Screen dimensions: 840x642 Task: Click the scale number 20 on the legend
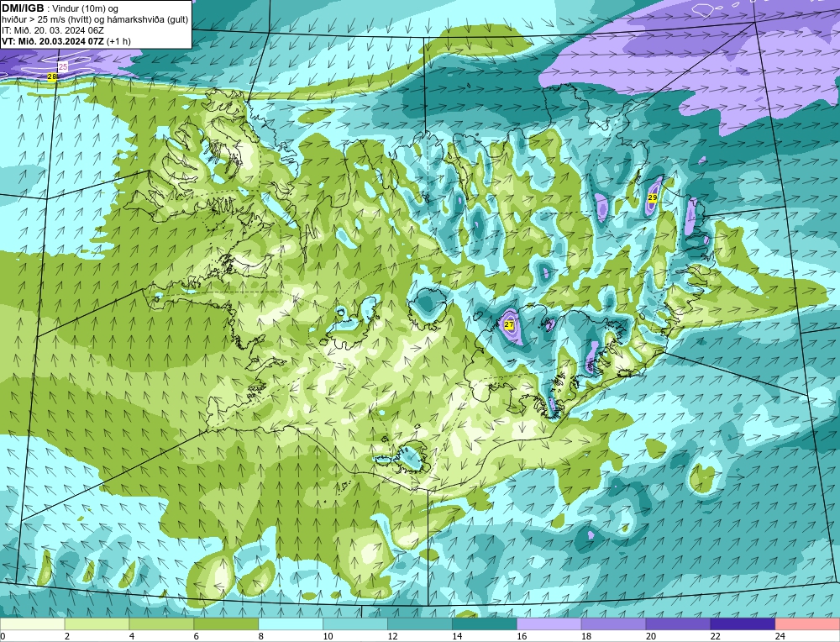click(651, 636)
